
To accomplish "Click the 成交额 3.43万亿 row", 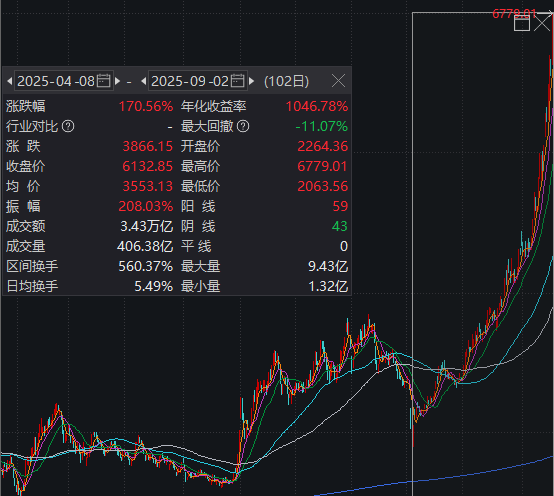I will [89, 226].
